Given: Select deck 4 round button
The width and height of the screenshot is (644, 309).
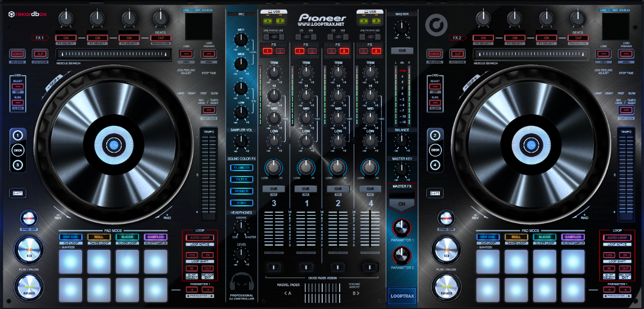Looking at the screenshot, I should coord(435,165).
